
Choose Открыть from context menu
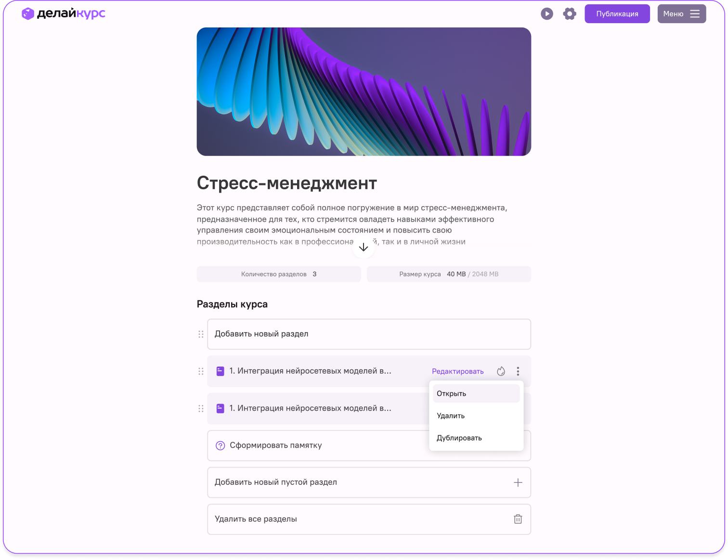[476, 393]
